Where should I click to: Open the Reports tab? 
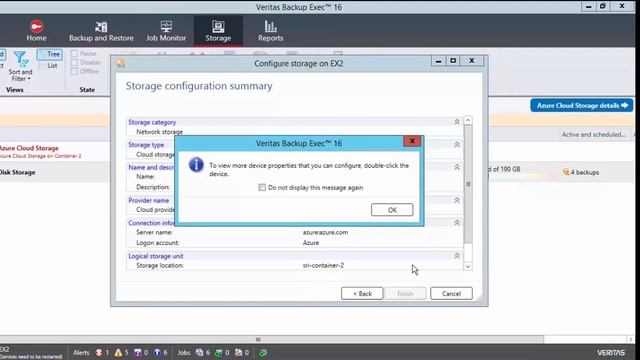click(x=270, y=31)
